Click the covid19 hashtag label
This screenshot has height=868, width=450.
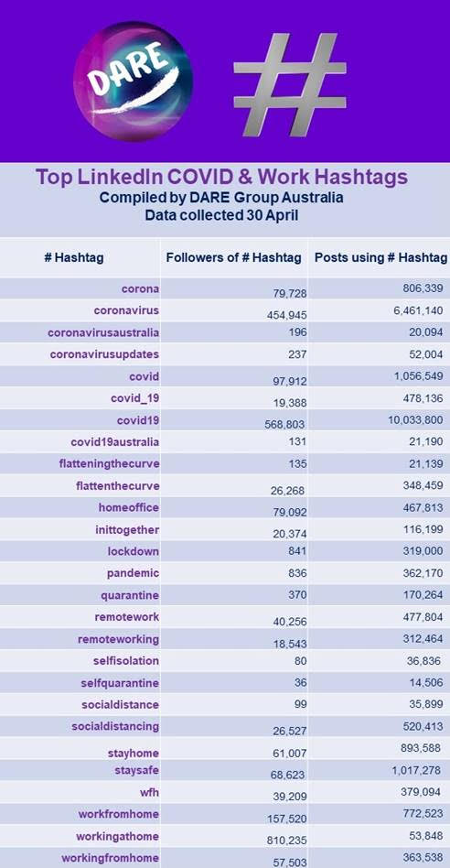(x=138, y=420)
